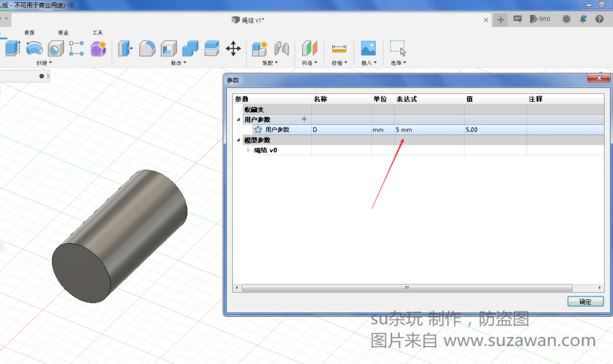Collapse the 模型参数 group
This screenshot has height=364, width=613.
pyautogui.click(x=238, y=140)
